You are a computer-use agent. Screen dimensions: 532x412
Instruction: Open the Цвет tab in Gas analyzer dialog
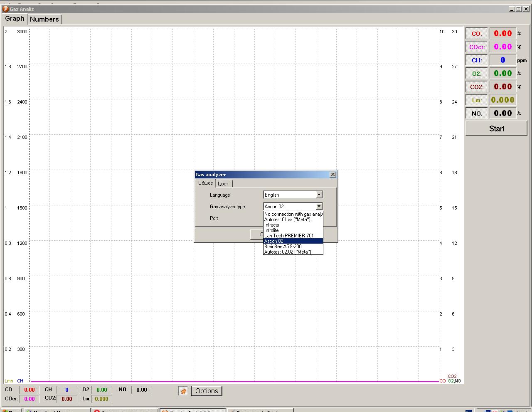223,183
